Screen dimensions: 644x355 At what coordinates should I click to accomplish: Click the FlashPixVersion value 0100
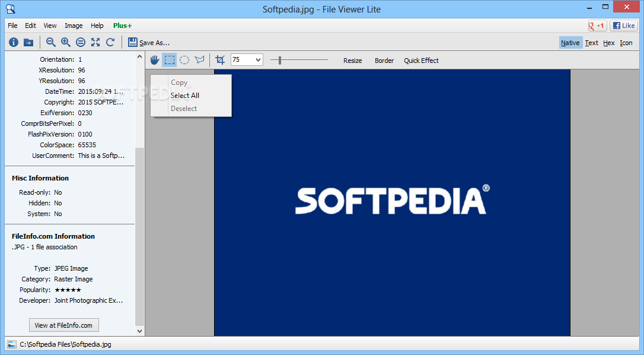pyautogui.click(x=85, y=134)
